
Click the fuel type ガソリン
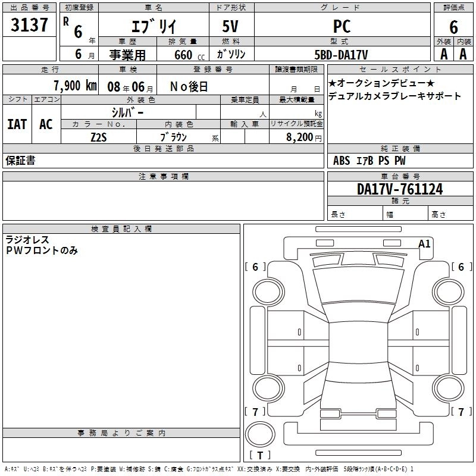[231, 54]
